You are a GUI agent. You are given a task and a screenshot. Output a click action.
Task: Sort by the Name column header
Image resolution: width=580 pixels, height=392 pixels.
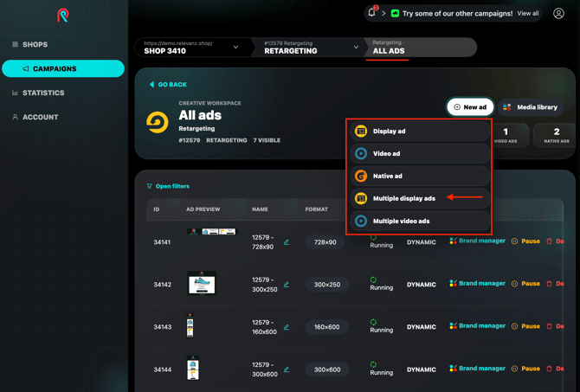[260, 209]
